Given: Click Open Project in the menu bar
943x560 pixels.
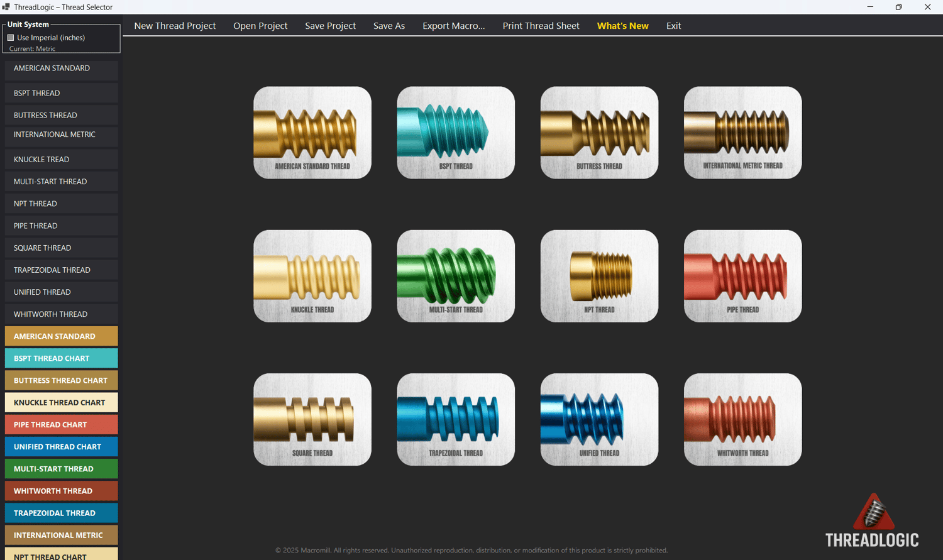Looking at the screenshot, I should (x=260, y=26).
